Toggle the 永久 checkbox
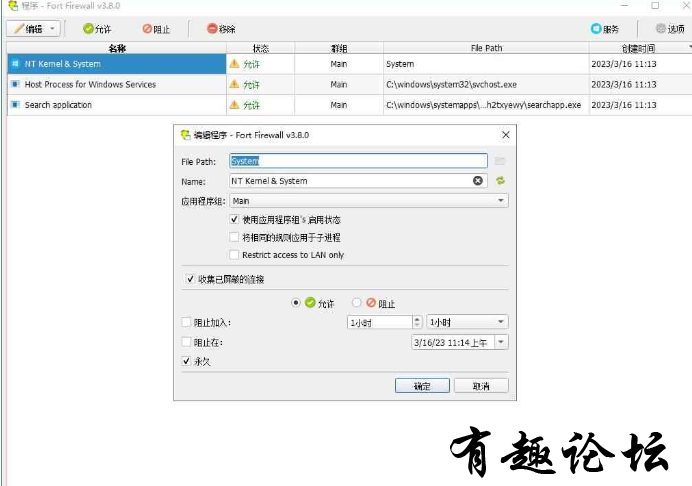Viewport: 692px width, 486px height. 186,361
